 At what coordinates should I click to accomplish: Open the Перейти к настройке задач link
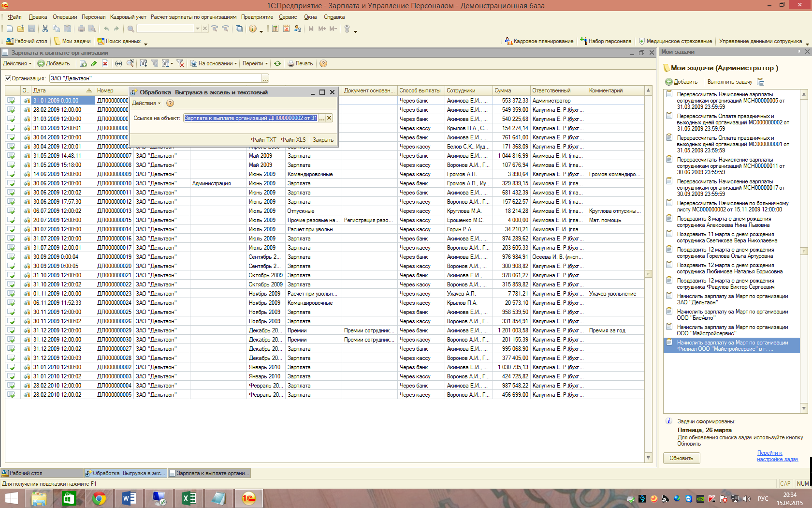pos(777,456)
